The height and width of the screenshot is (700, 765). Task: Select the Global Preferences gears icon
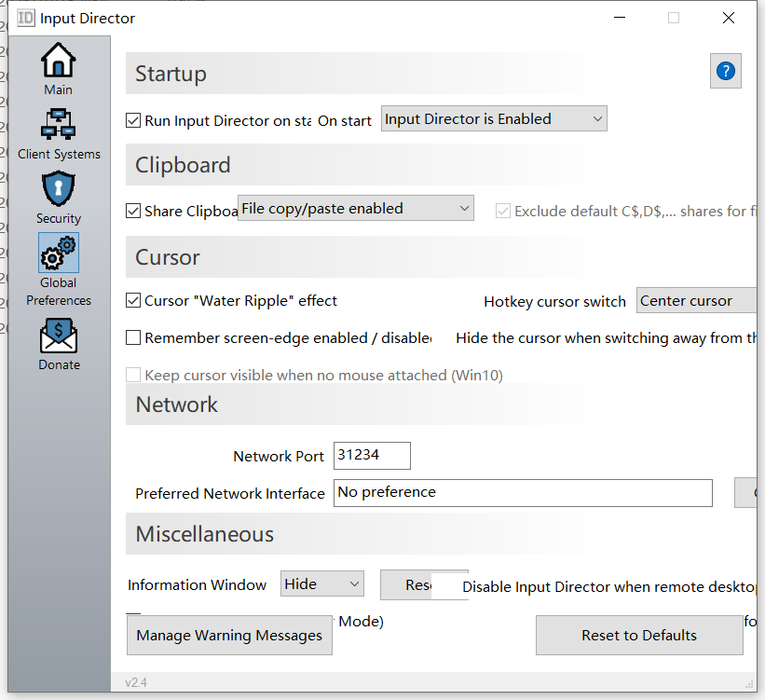click(59, 253)
